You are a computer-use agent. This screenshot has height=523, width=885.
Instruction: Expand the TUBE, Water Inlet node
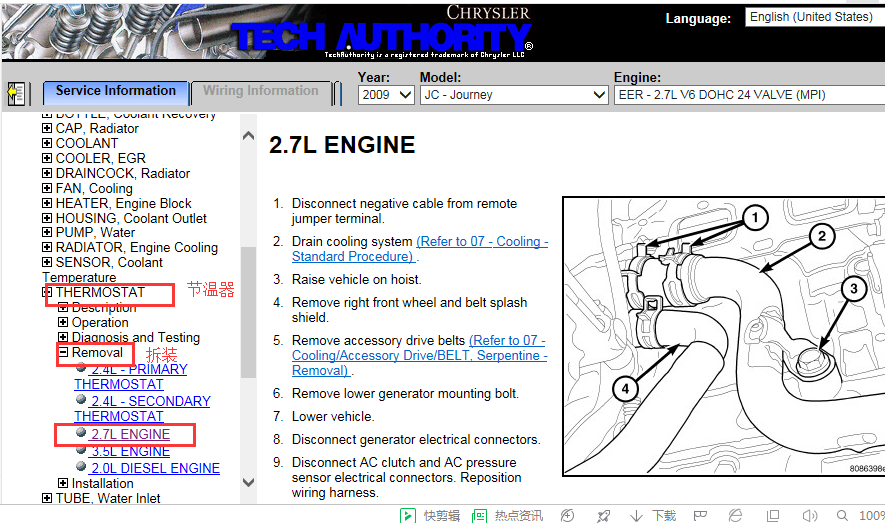pos(47,498)
